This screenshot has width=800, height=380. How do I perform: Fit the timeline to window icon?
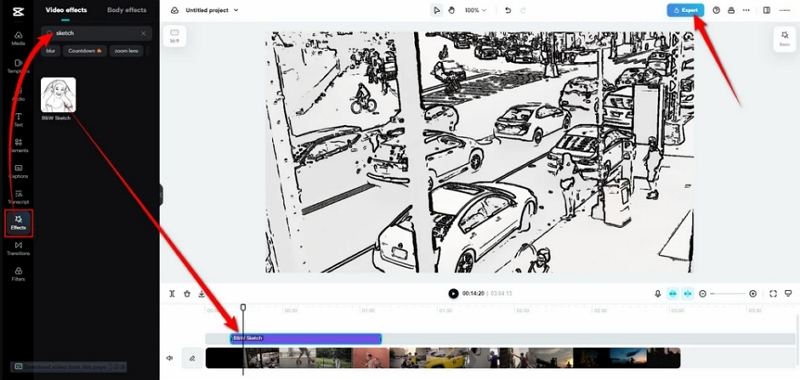point(773,293)
